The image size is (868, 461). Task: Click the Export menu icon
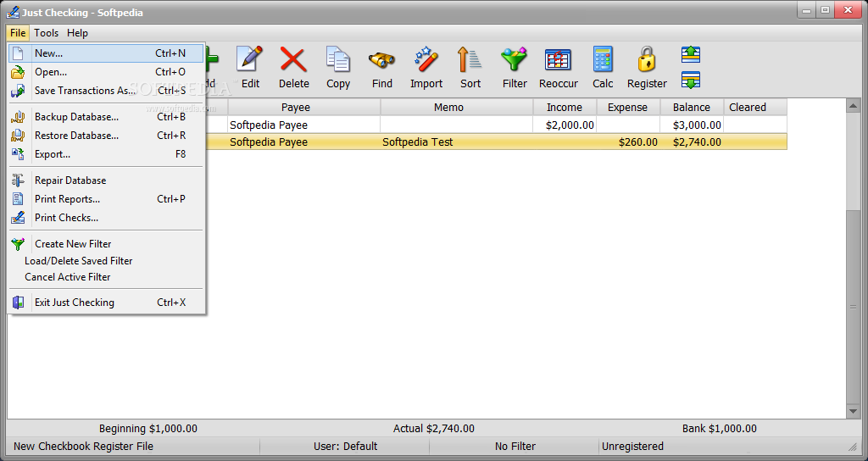(x=19, y=154)
